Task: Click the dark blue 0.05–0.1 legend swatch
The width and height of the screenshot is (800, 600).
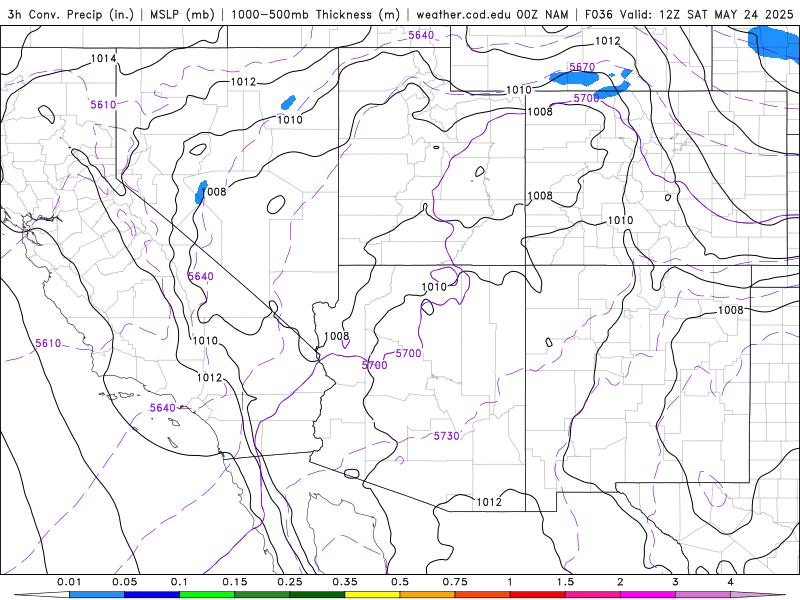Action: (152, 595)
